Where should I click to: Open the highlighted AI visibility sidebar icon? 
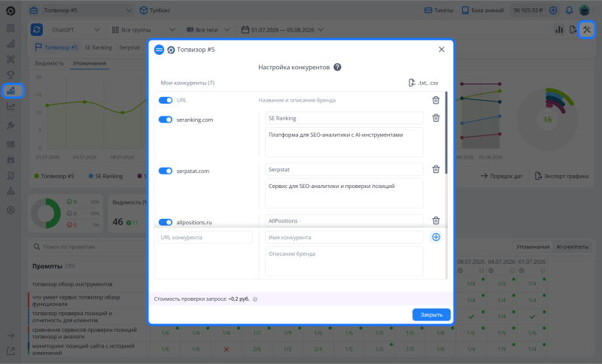pos(12,91)
